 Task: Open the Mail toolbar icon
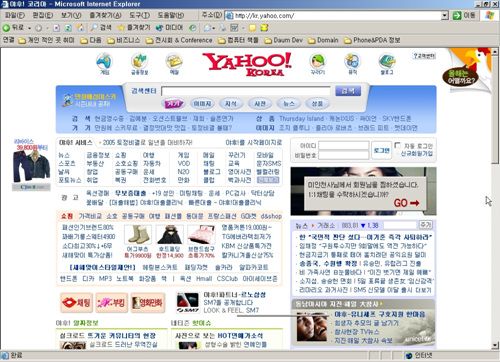point(207,28)
